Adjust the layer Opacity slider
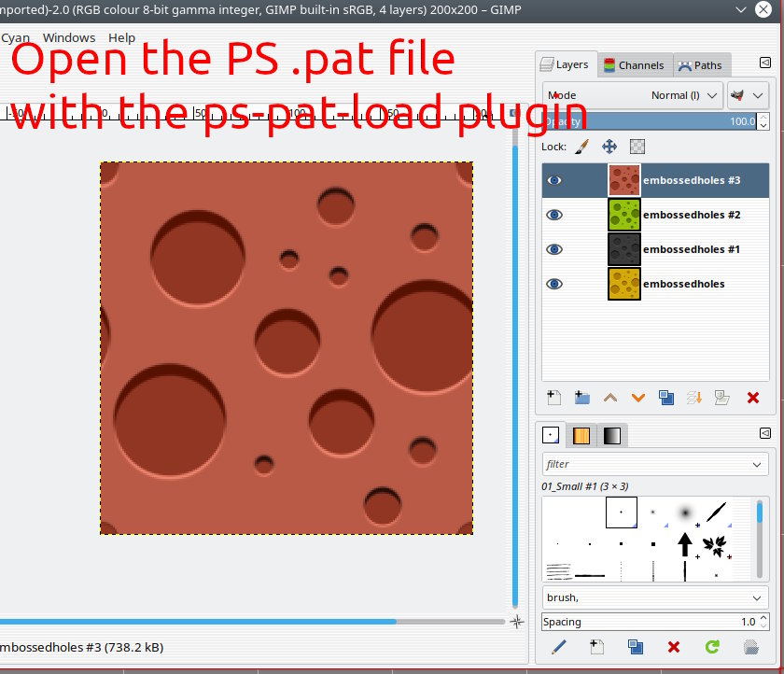 click(650, 121)
